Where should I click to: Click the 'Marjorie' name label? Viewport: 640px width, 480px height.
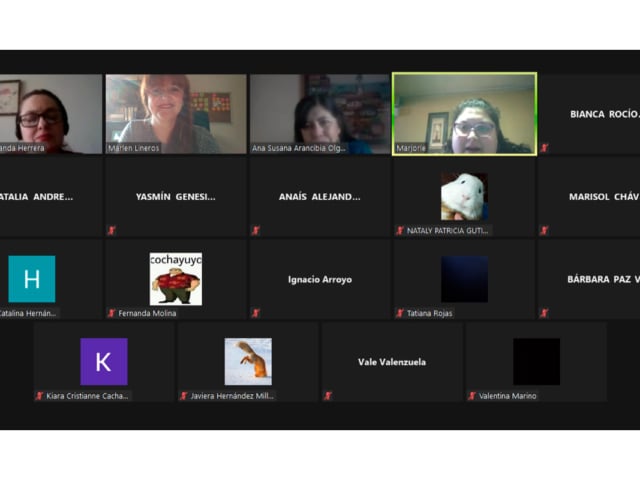click(x=411, y=148)
